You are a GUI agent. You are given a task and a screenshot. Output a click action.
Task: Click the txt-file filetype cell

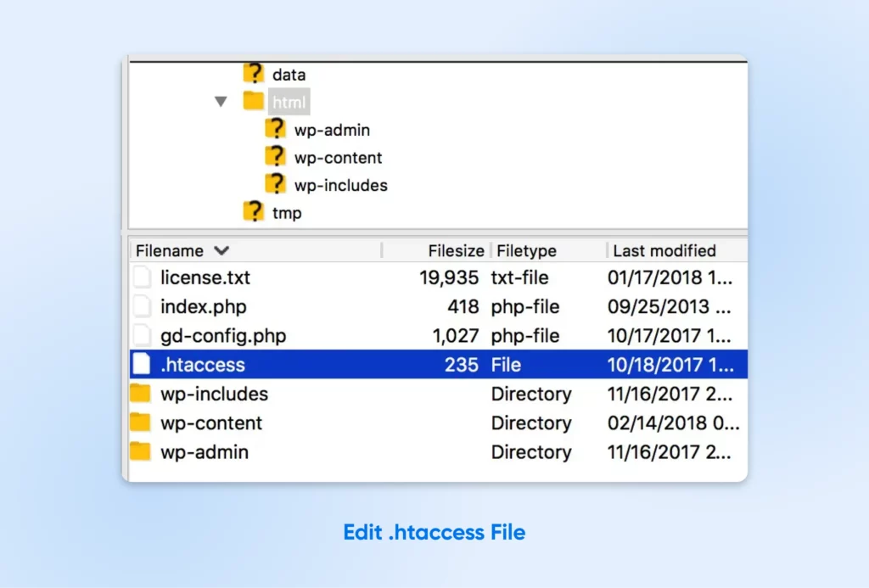[520, 277]
